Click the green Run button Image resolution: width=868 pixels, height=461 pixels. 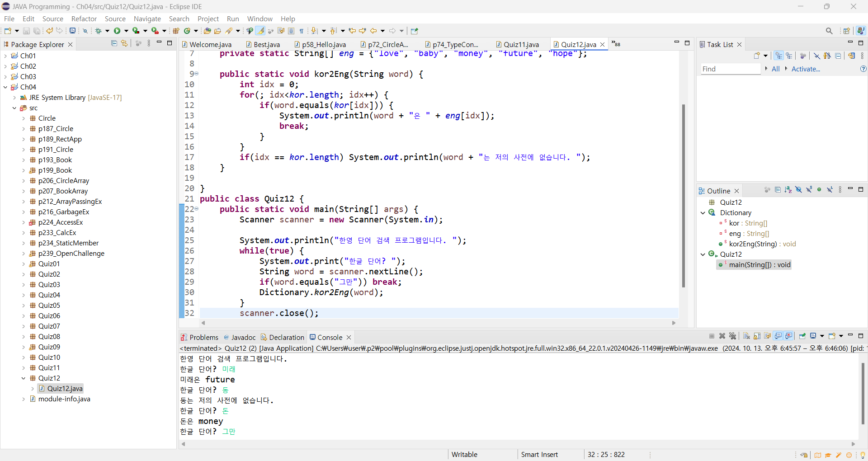coord(117,31)
